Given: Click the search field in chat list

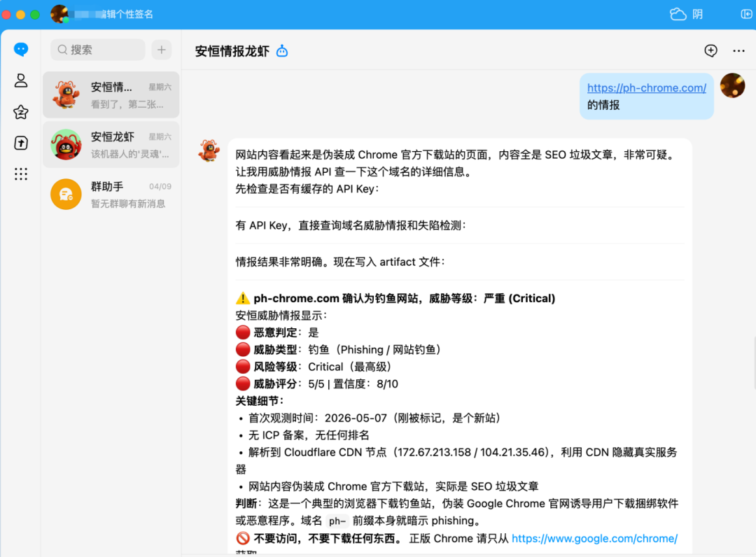Looking at the screenshot, I should pyautogui.click(x=98, y=50).
